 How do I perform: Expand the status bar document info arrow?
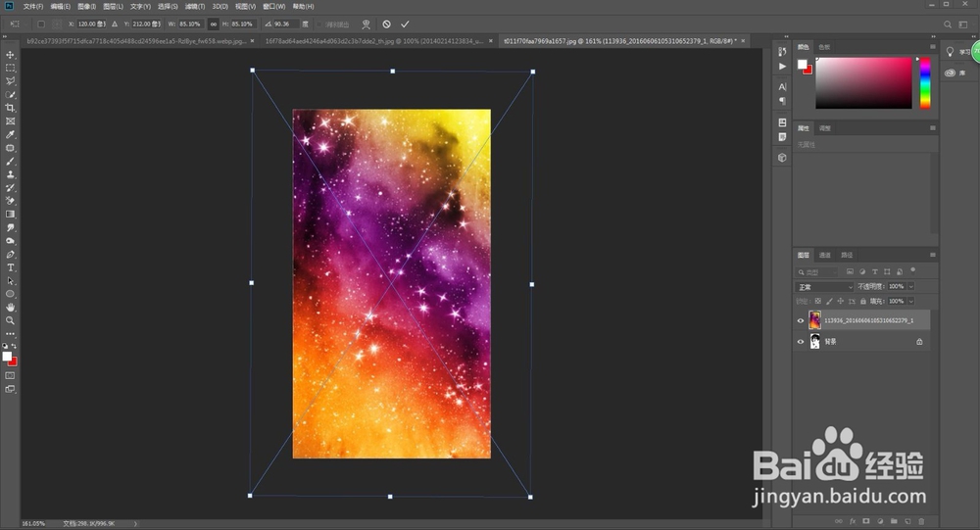pyautogui.click(x=135, y=524)
